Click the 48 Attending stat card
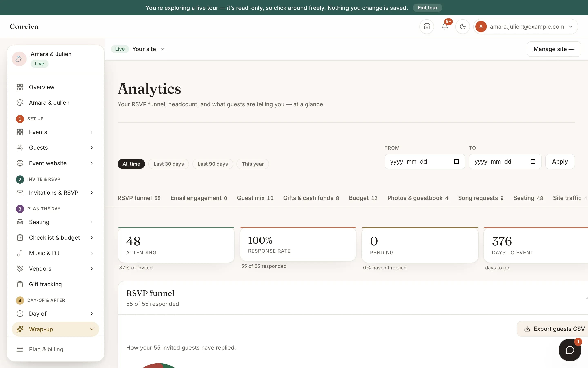Viewport: 588px width, 368px height. [x=176, y=245]
